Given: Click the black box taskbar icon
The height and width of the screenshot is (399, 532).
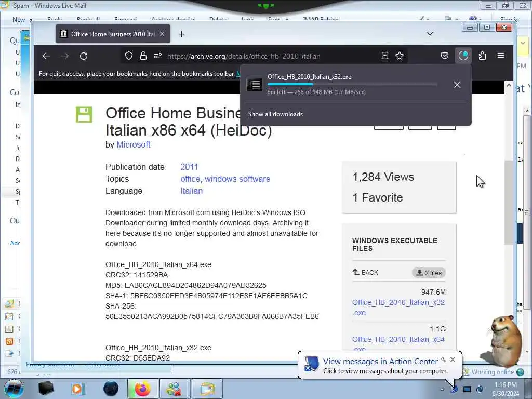Looking at the screenshot, I should [46, 389].
